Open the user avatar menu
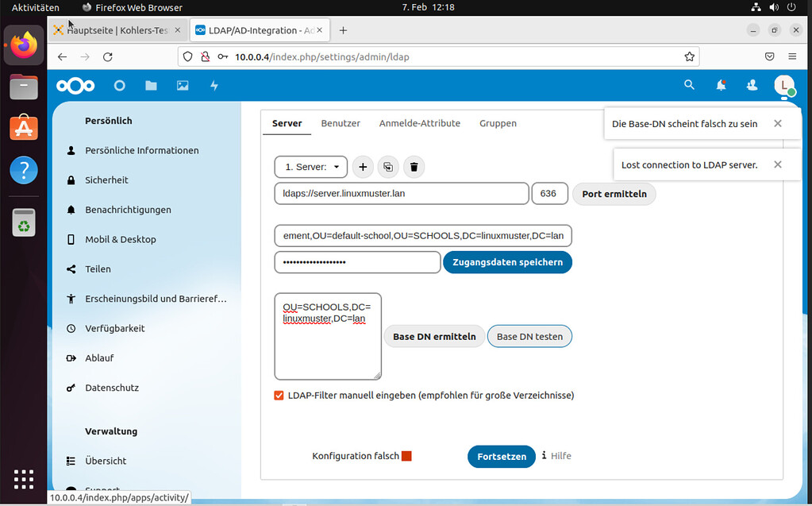The image size is (812, 506). (x=783, y=85)
